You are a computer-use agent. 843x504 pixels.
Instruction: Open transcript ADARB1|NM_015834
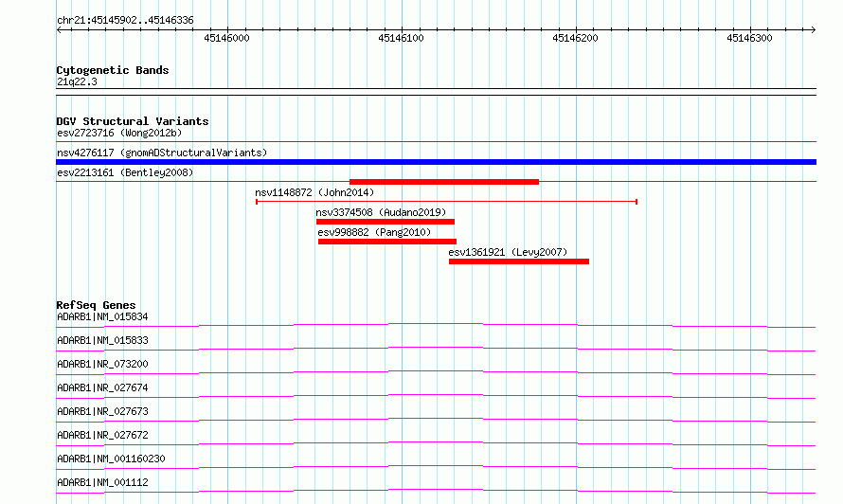point(102,316)
